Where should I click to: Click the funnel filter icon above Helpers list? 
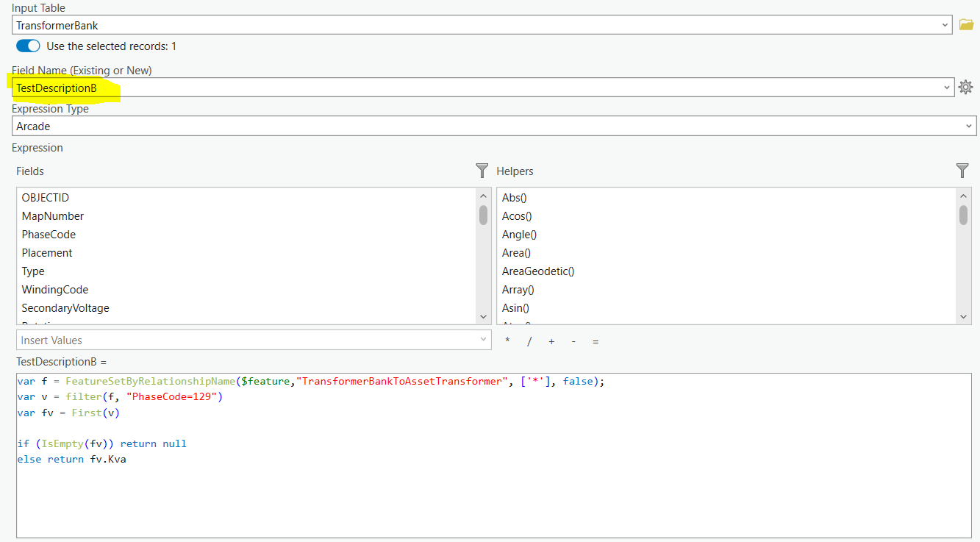(962, 171)
